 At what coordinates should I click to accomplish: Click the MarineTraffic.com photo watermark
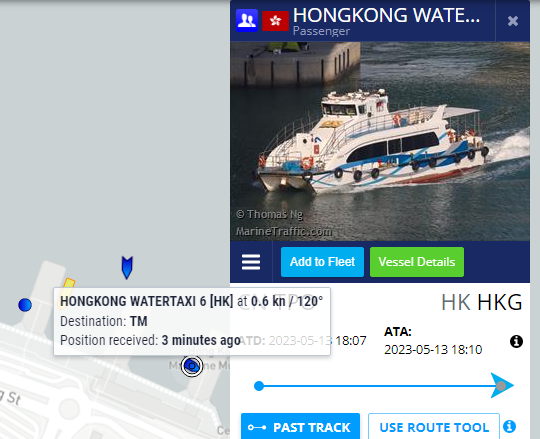click(284, 231)
